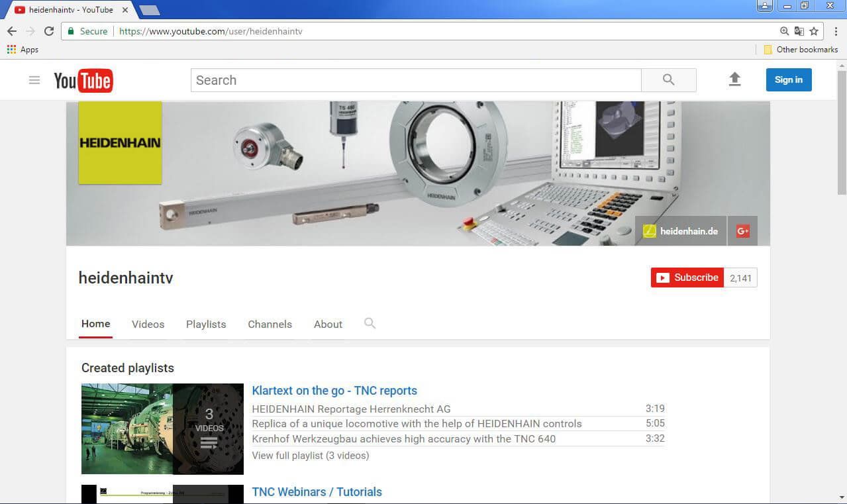The width and height of the screenshot is (847, 504).
Task: Select the Home channel tab
Action: click(96, 324)
